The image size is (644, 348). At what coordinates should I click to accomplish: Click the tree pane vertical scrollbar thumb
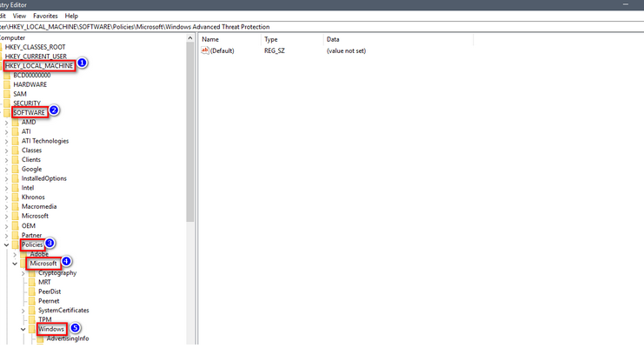coord(189,132)
